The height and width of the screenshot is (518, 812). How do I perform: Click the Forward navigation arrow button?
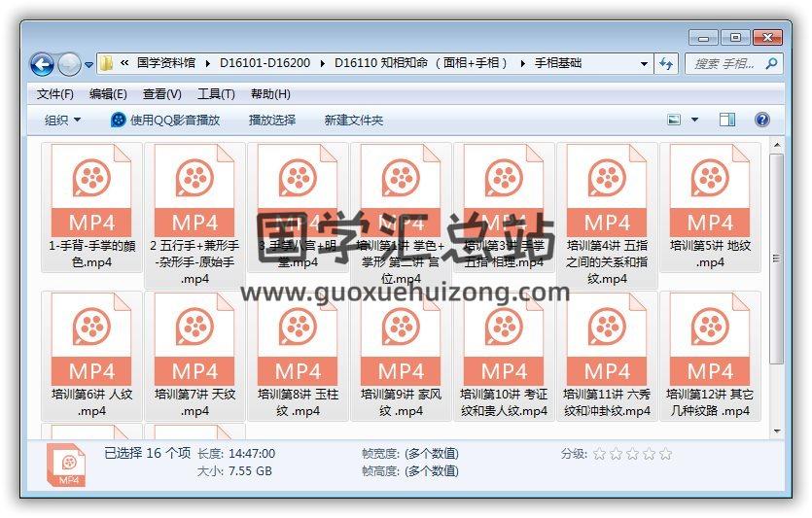[69, 64]
